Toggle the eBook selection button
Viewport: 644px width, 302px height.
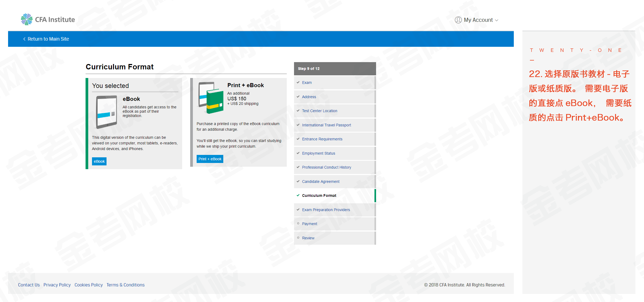tap(99, 161)
